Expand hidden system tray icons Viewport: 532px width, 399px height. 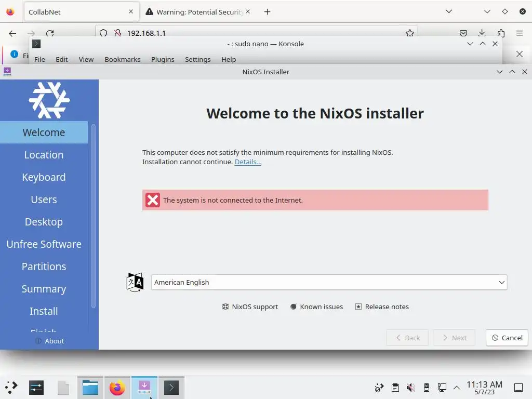point(457,388)
